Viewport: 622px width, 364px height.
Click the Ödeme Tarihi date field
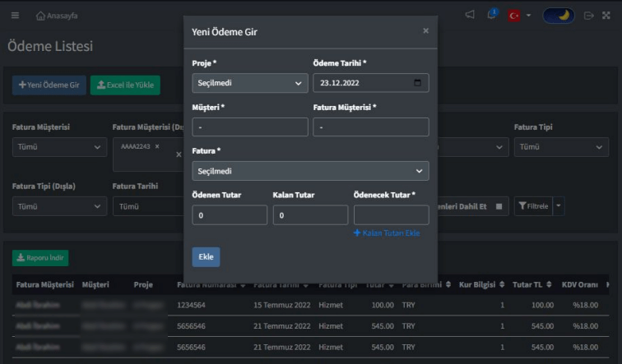pyautogui.click(x=370, y=83)
